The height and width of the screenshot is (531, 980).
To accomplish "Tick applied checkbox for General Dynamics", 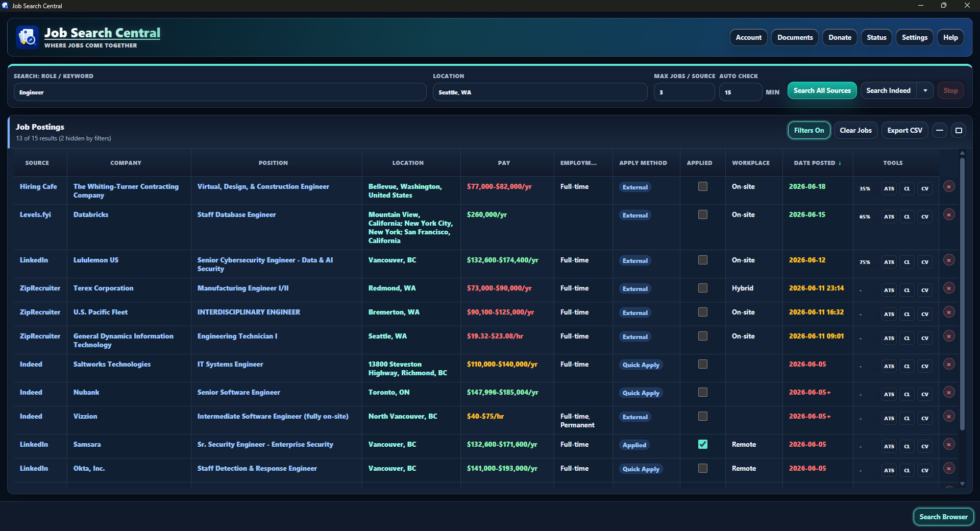I will click(703, 336).
